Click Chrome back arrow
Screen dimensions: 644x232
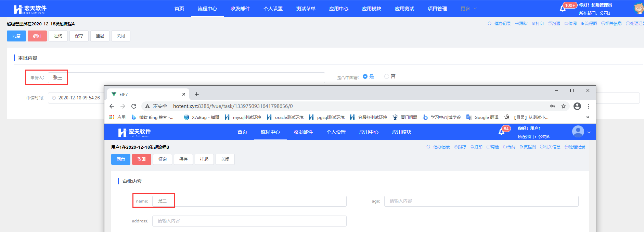pos(112,106)
